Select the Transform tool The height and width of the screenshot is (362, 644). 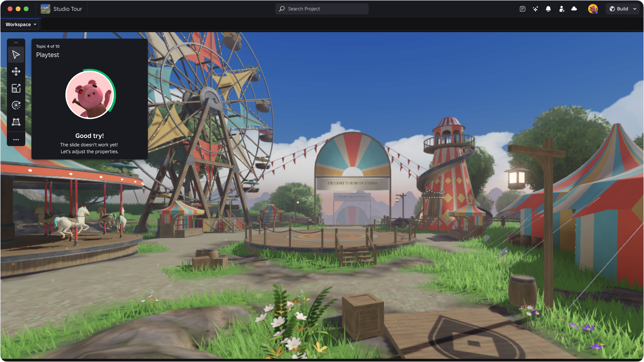pyautogui.click(x=16, y=122)
